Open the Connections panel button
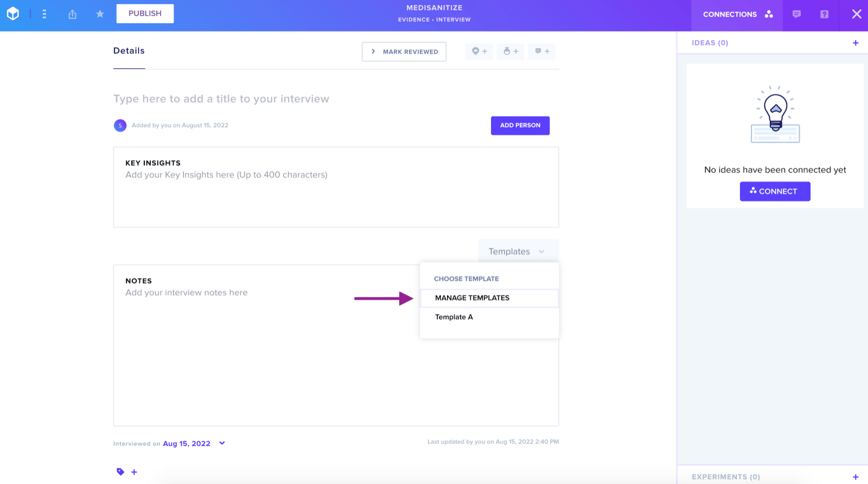The image size is (868, 484). [x=737, y=14]
